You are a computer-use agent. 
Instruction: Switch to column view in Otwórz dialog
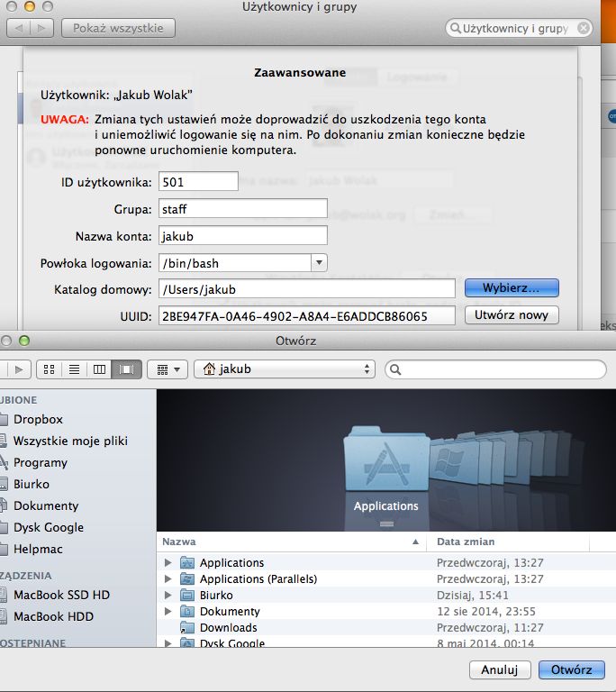99,369
